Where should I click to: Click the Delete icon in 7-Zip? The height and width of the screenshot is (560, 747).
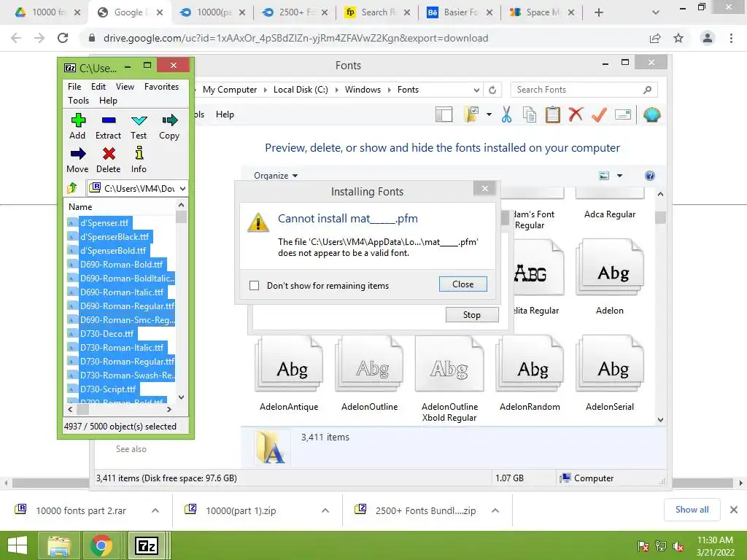(x=109, y=153)
